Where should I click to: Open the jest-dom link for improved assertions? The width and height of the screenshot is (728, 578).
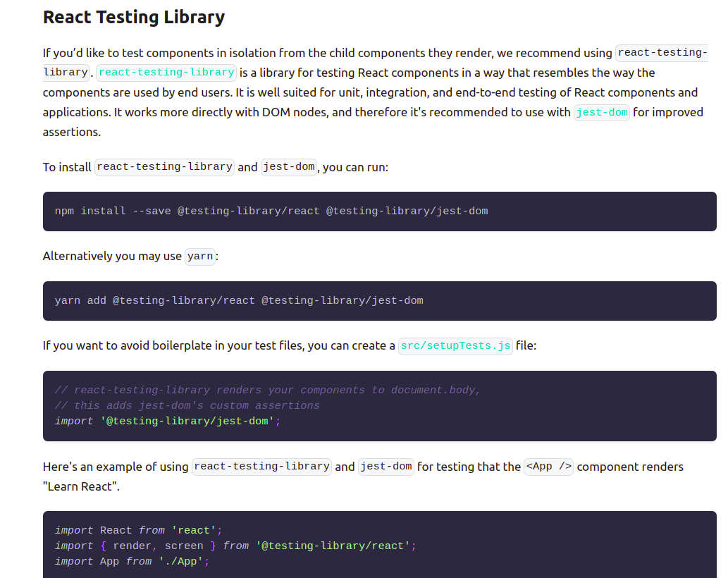tap(602, 112)
